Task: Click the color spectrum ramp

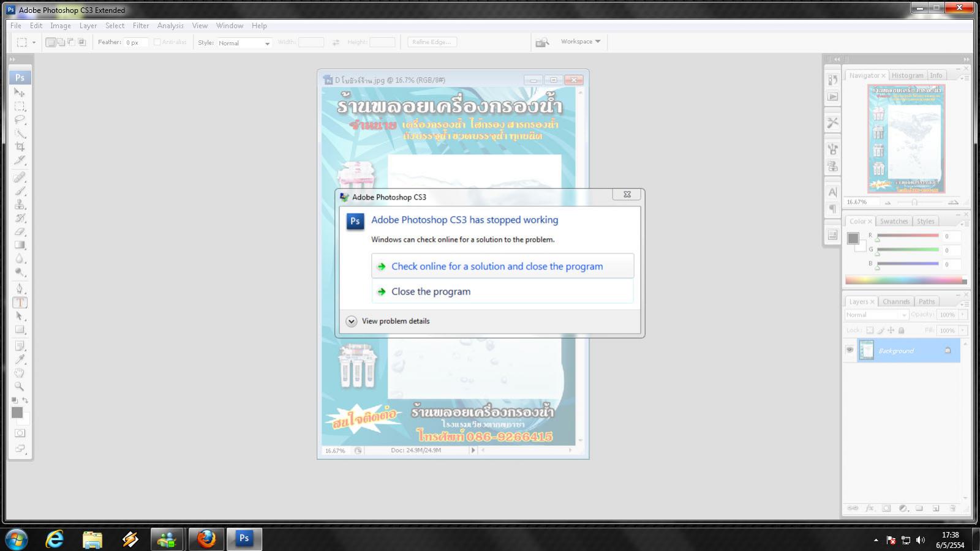Action: click(x=906, y=280)
